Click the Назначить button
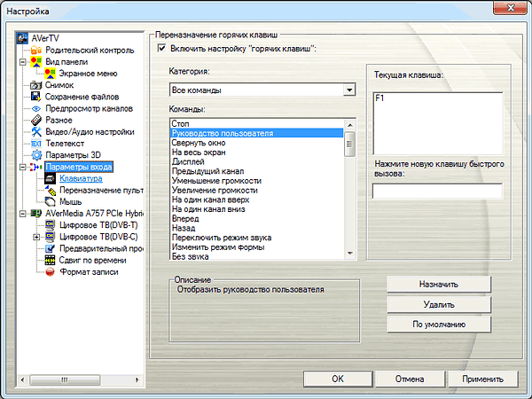The height and width of the screenshot is (399, 532). 439,284
